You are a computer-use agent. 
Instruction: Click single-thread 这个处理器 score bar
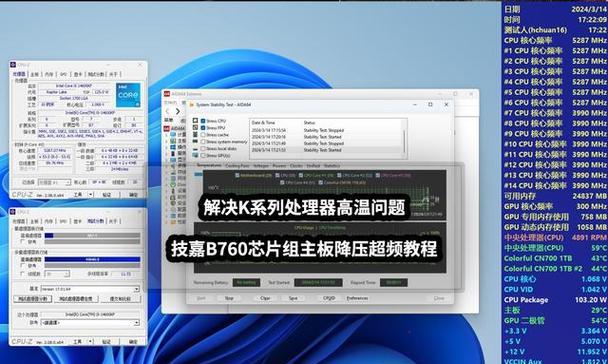[92, 235]
